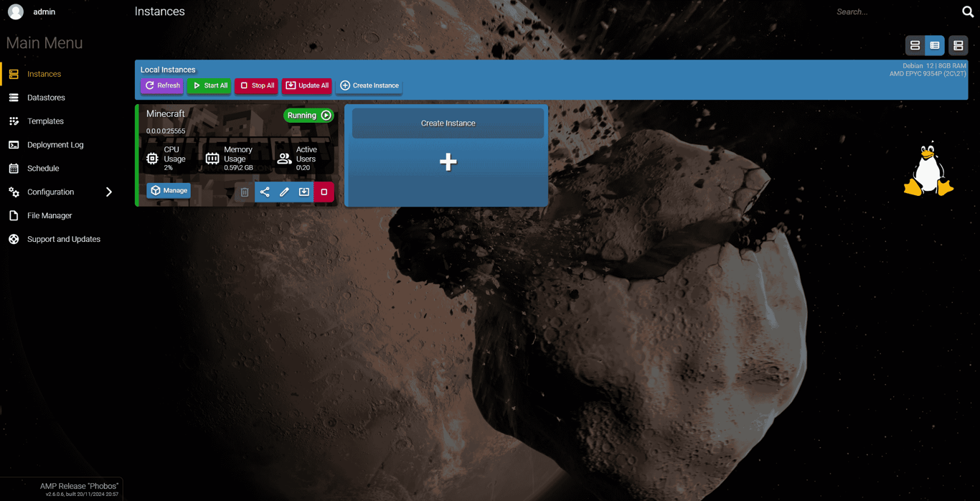Toggle the detailed list view button
980x501 pixels.
935,45
